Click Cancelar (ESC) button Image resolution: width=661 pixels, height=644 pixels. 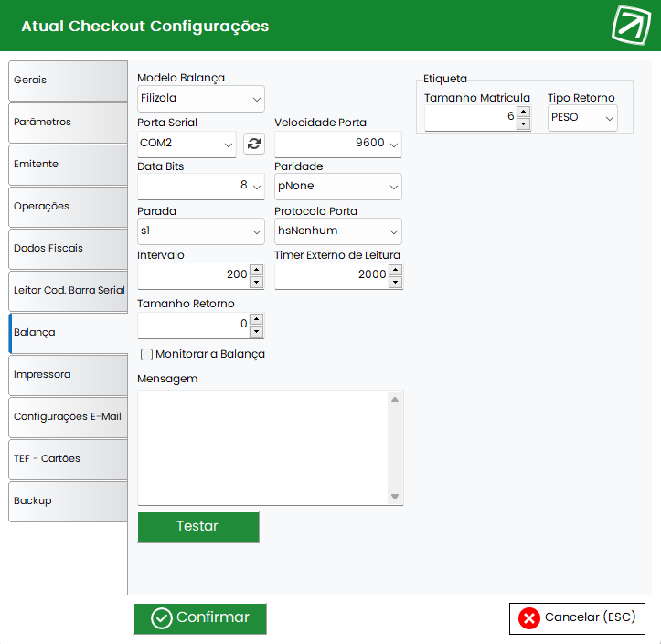click(577, 618)
